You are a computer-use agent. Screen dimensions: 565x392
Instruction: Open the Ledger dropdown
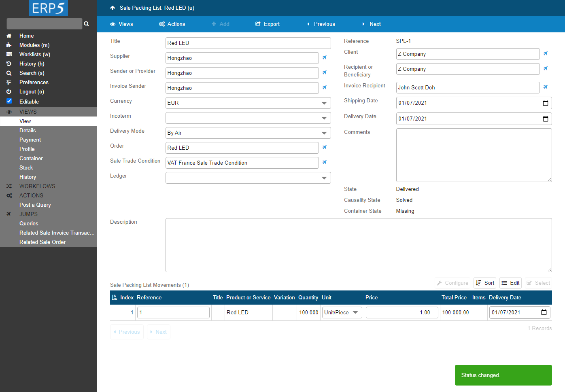pos(248,178)
